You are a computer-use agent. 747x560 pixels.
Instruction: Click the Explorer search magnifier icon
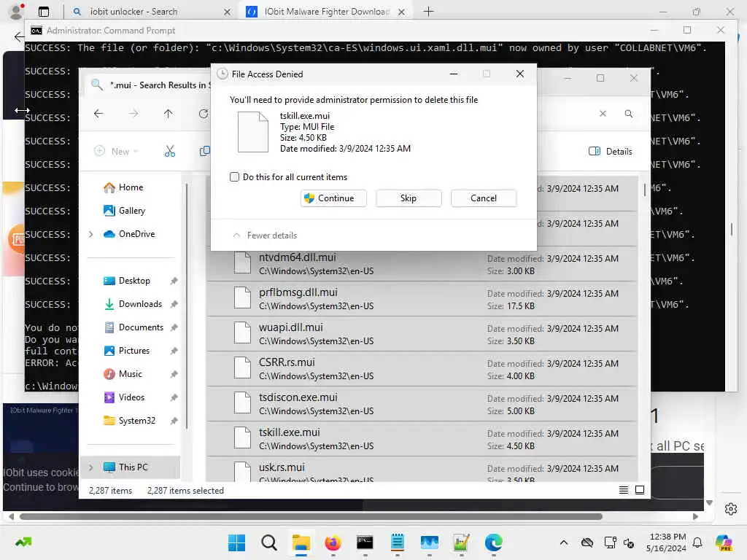[629, 114]
